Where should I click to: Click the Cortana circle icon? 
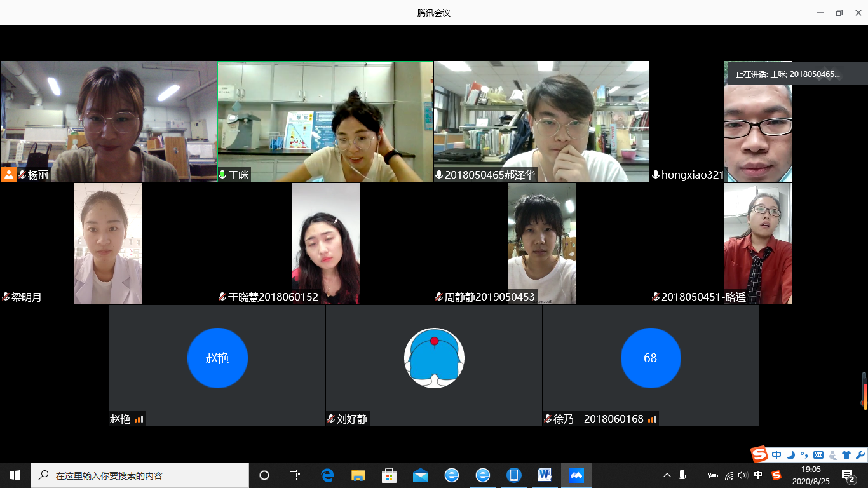tap(264, 475)
